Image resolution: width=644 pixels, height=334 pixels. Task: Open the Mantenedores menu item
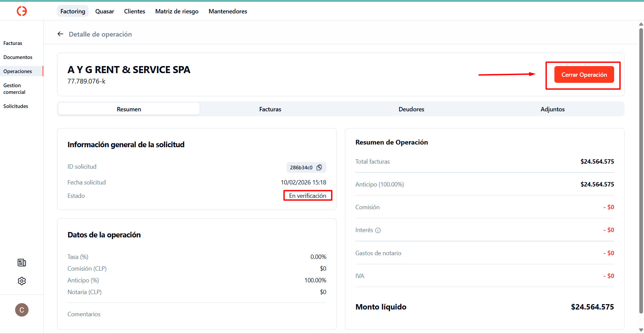[x=228, y=11]
